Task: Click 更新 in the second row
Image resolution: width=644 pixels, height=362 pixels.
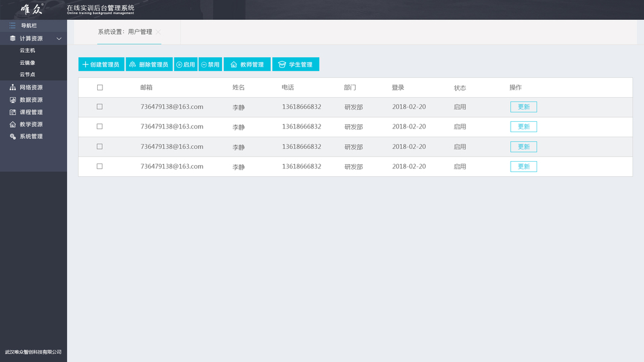Action: pyautogui.click(x=524, y=127)
